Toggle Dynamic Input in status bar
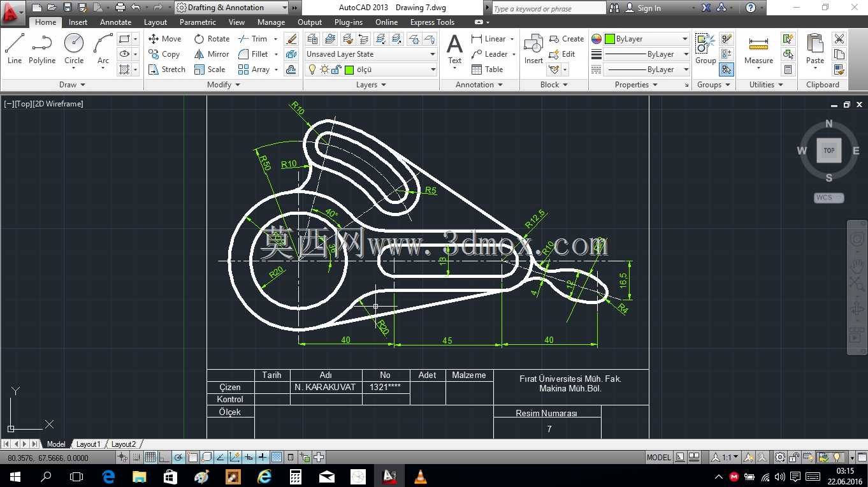The height and width of the screenshot is (487, 868). [248, 457]
